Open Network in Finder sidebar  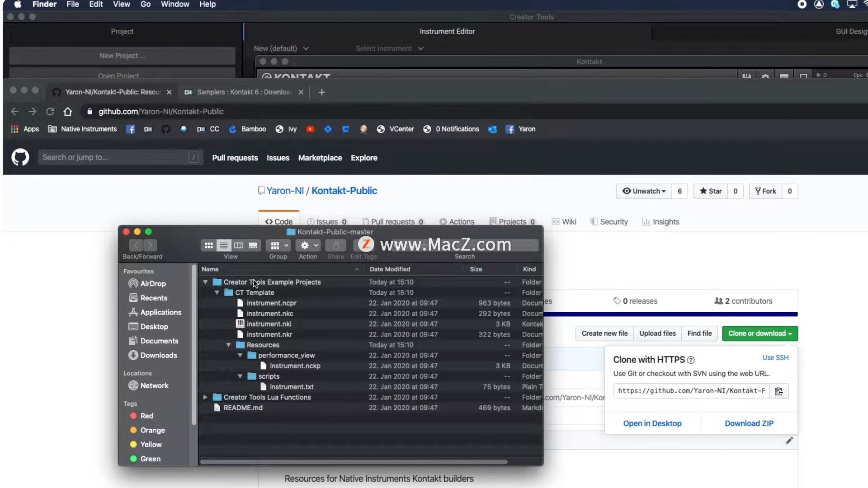coord(149,386)
